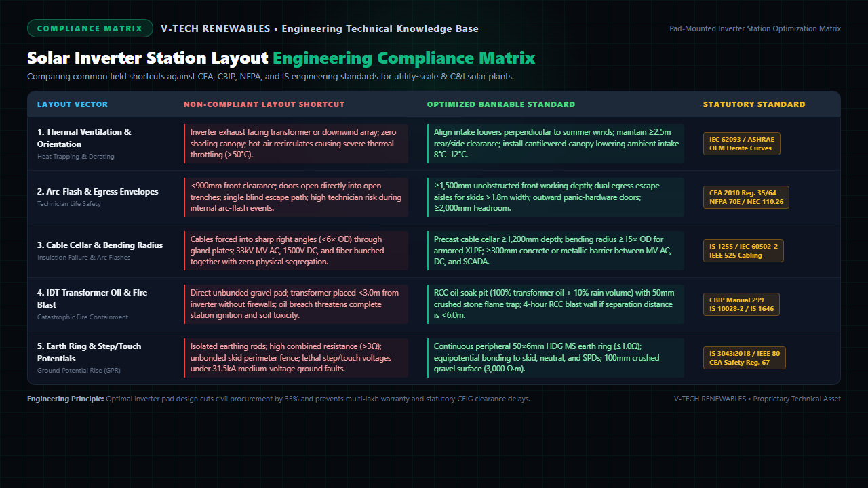Click the OPTIMIZED BANKABLE STANDARD column header

pyautogui.click(x=501, y=104)
